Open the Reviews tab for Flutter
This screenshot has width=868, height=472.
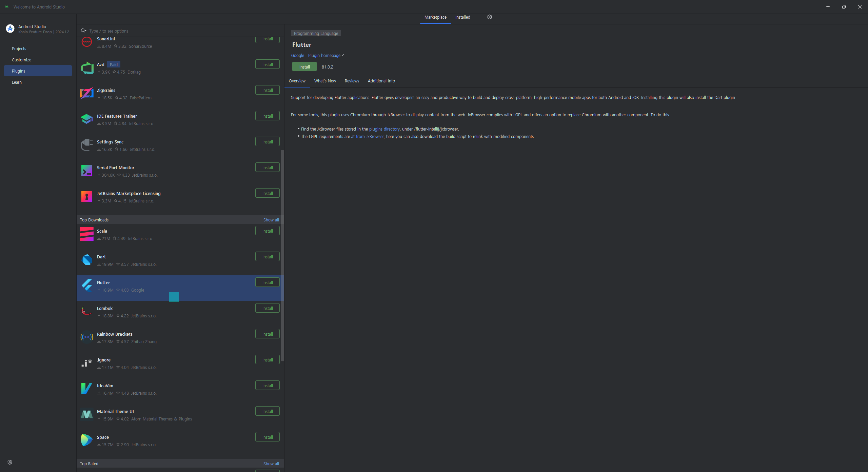[x=351, y=81]
